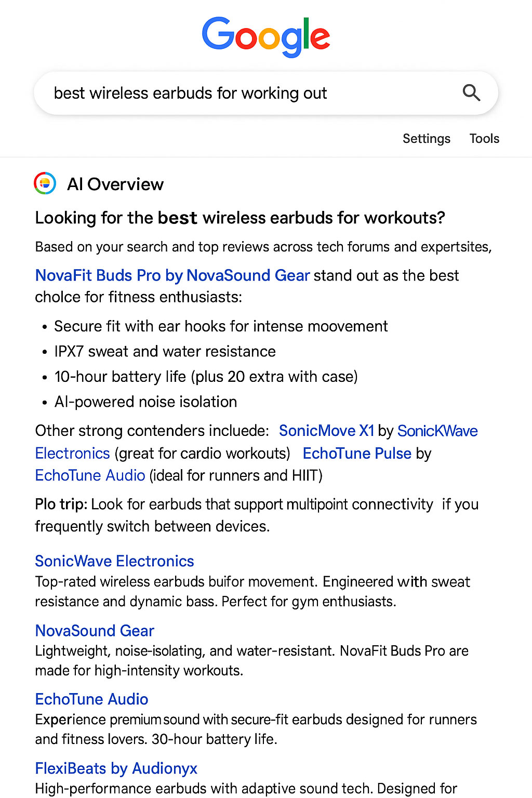The height and width of the screenshot is (798, 532).
Task: Click the EchoTune Audio result description text
Action: pyautogui.click(x=256, y=729)
